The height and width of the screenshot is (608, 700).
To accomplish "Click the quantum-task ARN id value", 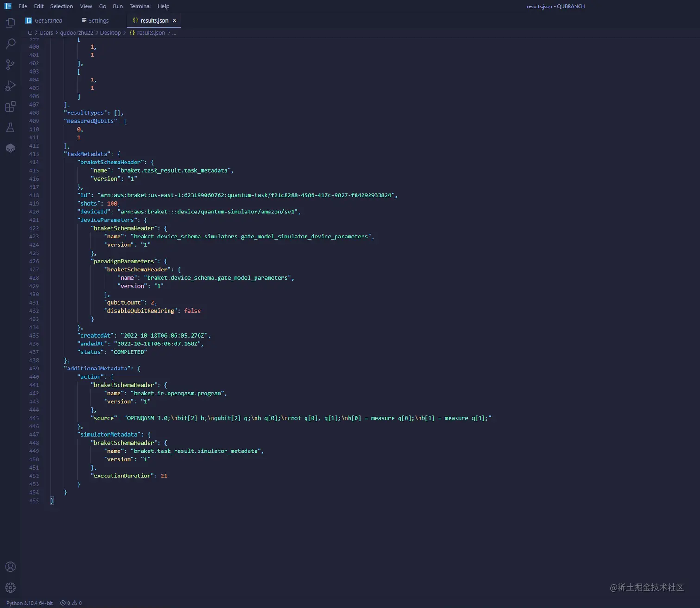I will click(246, 195).
